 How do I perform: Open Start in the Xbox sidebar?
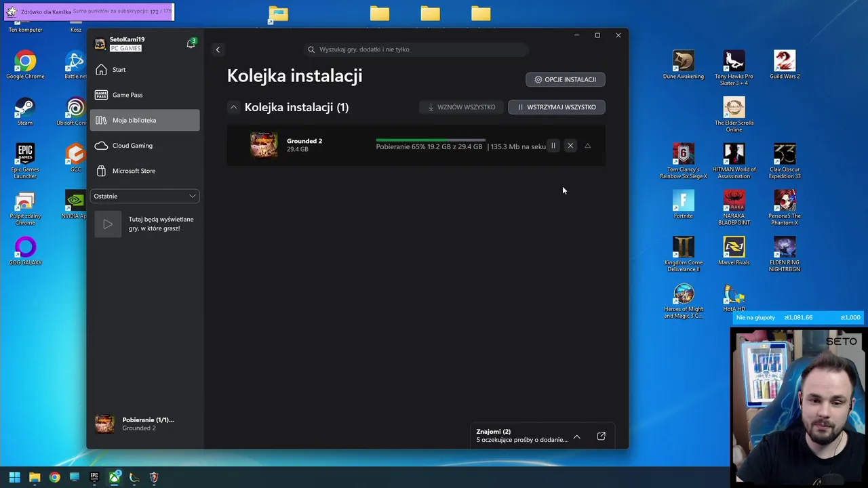click(x=144, y=70)
